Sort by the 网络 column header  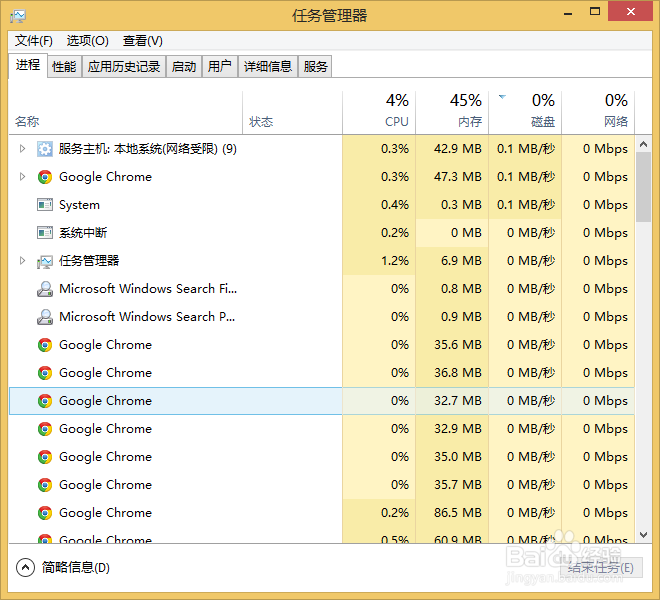598,113
